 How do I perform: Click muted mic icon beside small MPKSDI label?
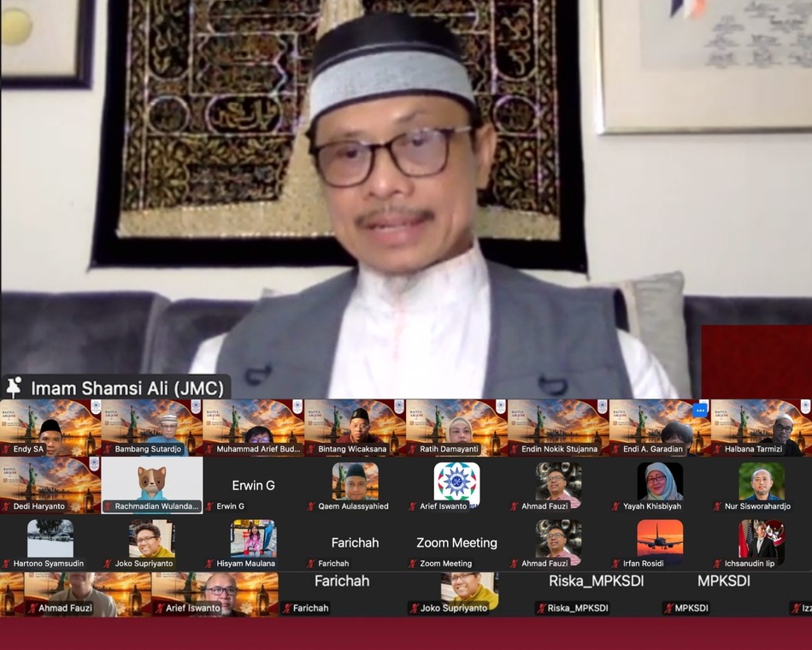pos(669,608)
